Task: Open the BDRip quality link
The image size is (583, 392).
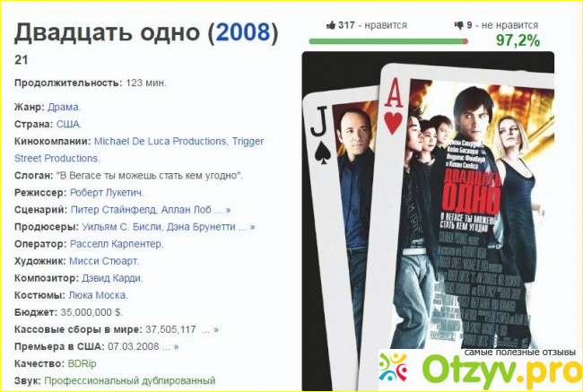Action: [82, 363]
